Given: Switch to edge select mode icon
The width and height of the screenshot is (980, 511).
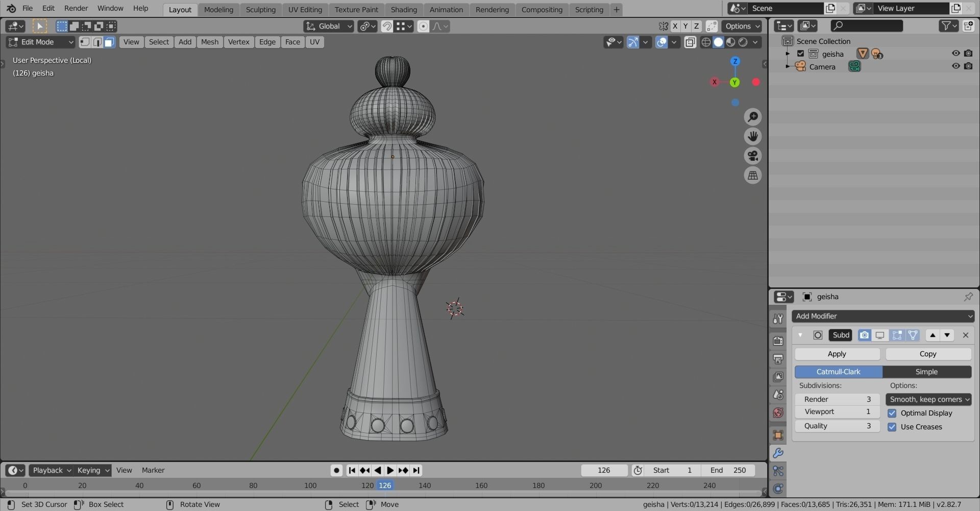Looking at the screenshot, I should [x=97, y=42].
